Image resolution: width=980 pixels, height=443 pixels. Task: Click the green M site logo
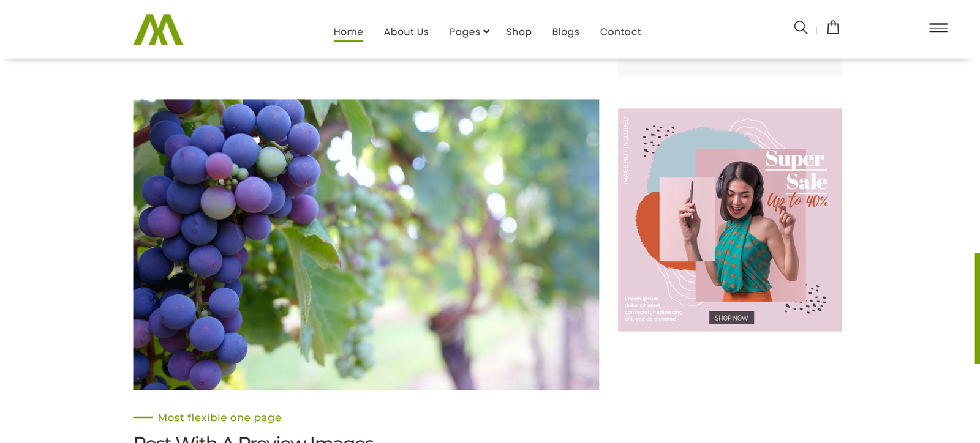point(158,29)
